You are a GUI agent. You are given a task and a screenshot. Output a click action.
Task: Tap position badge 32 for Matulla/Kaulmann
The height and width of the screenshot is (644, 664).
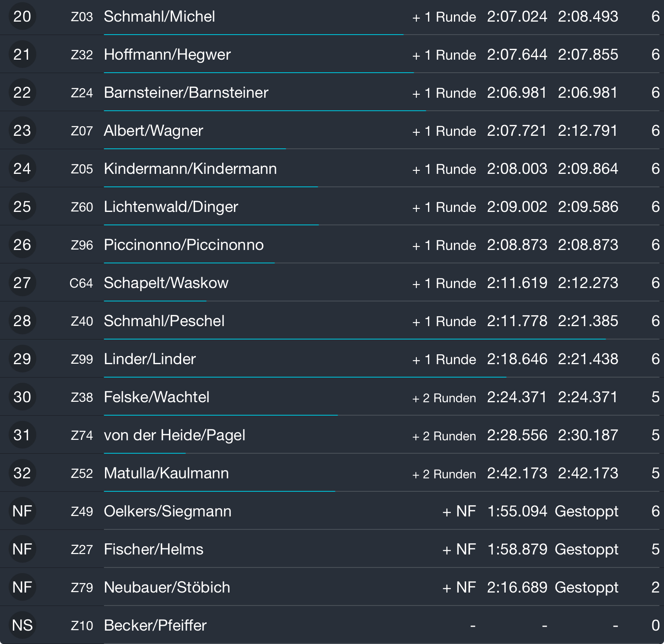[22, 473]
